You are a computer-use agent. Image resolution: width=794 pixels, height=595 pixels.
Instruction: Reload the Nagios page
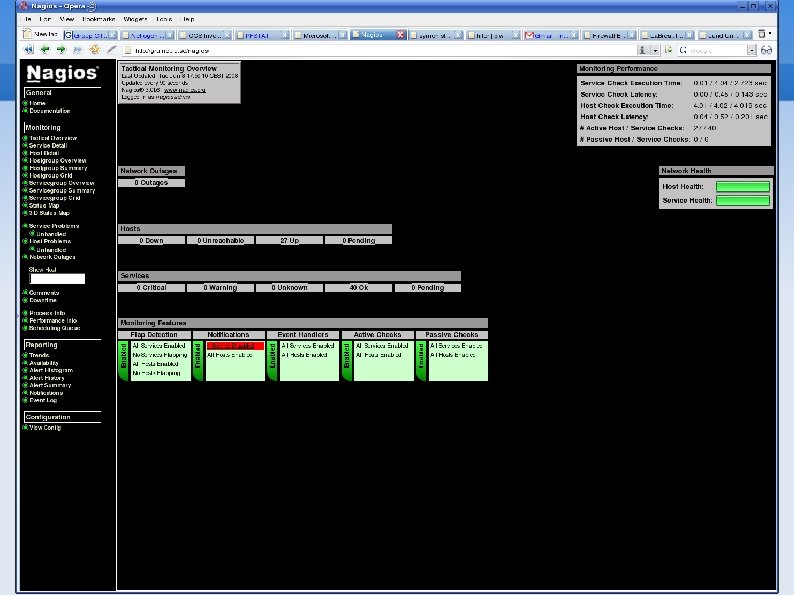pyautogui.click(x=94, y=50)
